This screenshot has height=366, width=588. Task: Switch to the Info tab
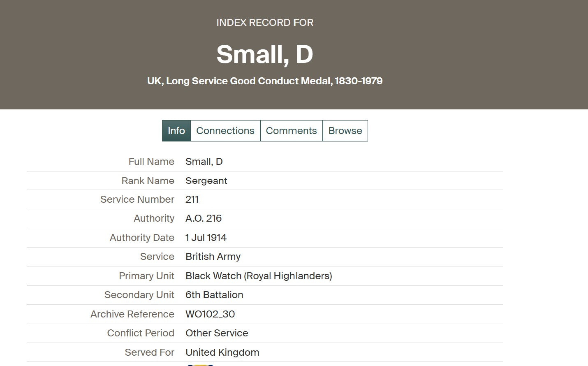[176, 131]
